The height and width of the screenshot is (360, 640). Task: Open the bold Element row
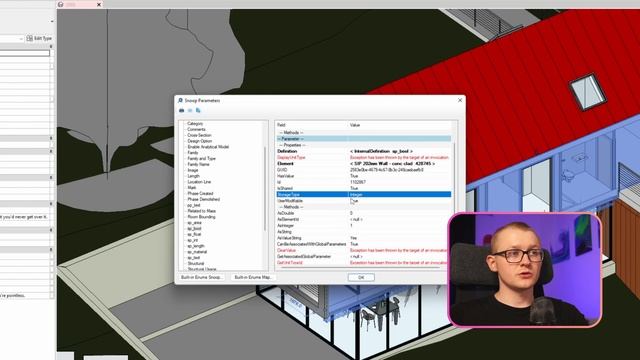click(x=364, y=163)
